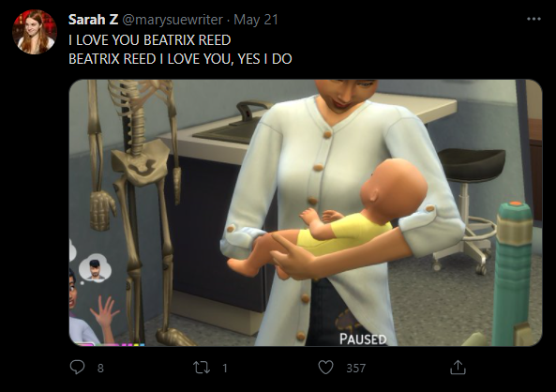Click the reply speech bubble icon
The image size is (556, 392).
pos(77,368)
